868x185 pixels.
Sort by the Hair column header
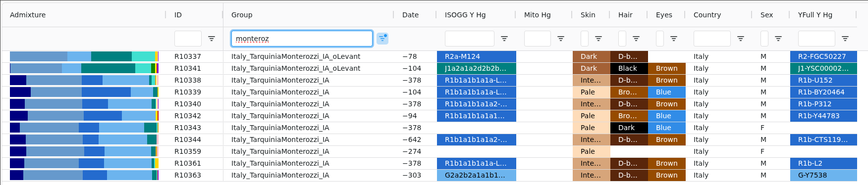tap(625, 15)
